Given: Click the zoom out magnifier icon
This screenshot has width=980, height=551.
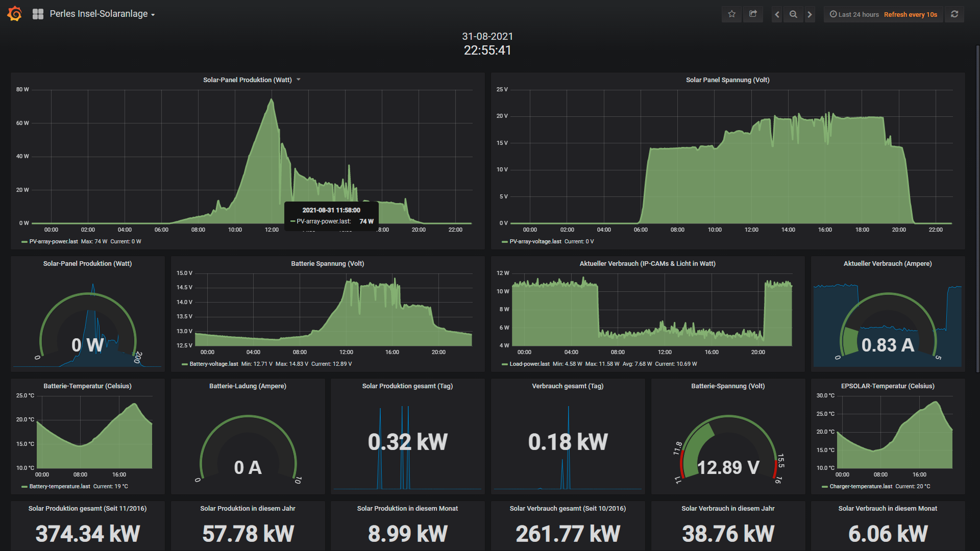Looking at the screenshot, I should tap(793, 14).
